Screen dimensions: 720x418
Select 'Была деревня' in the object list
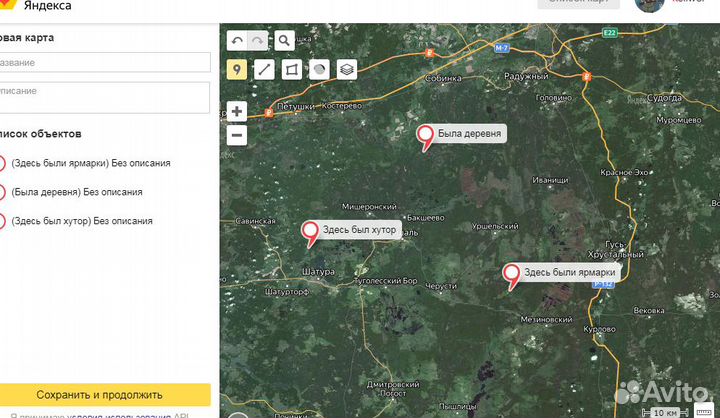[76, 192]
